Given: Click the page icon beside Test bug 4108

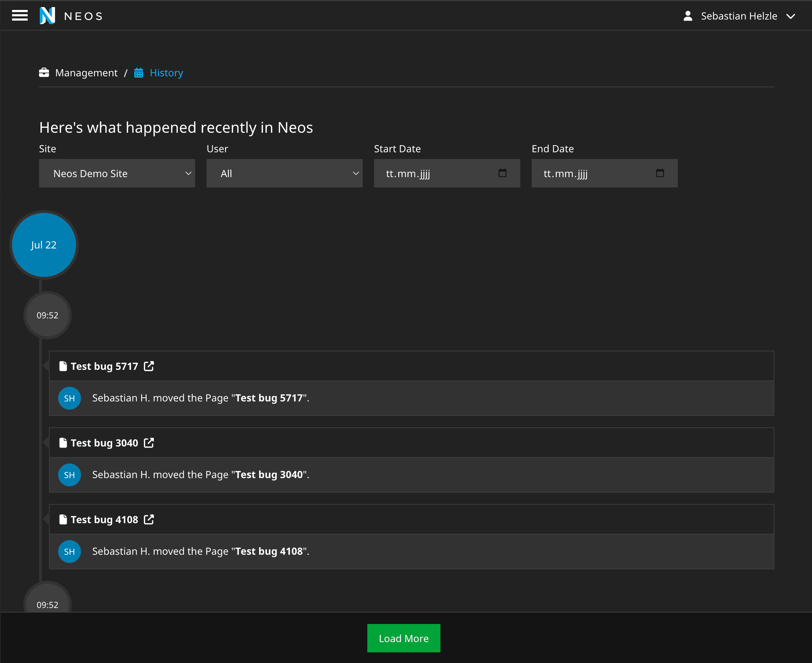Looking at the screenshot, I should point(63,520).
